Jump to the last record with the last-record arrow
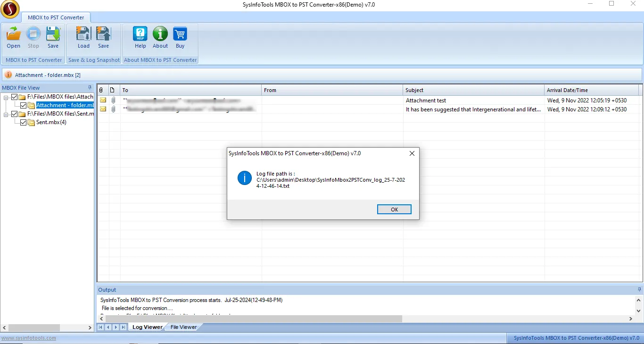Image resolution: width=644 pixels, height=344 pixels. (x=124, y=327)
